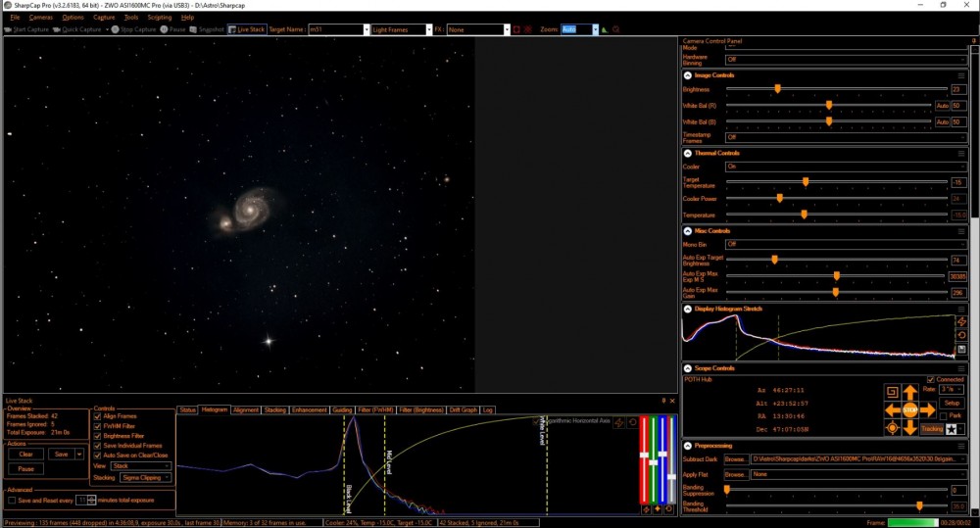Check the Park checkbox
Screen dimensions: 980x528
click(x=943, y=416)
